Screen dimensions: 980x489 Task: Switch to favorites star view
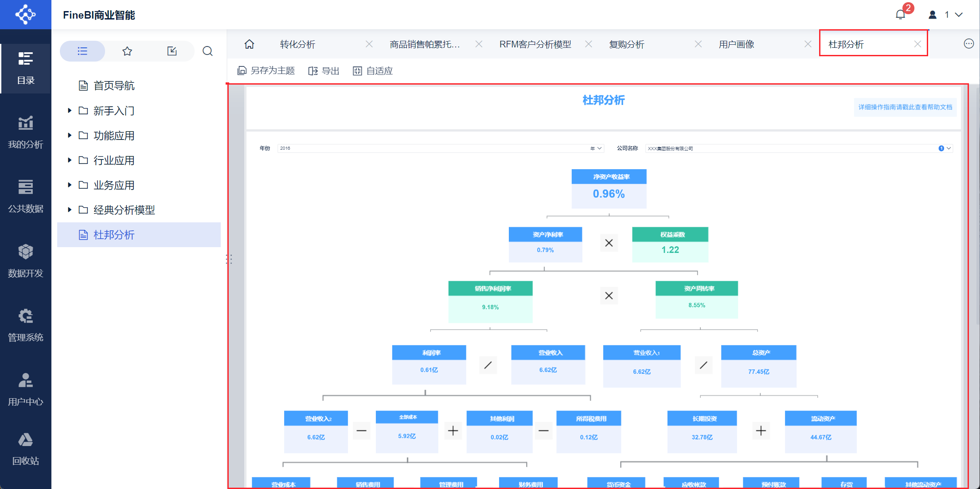[x=127, y=51]
